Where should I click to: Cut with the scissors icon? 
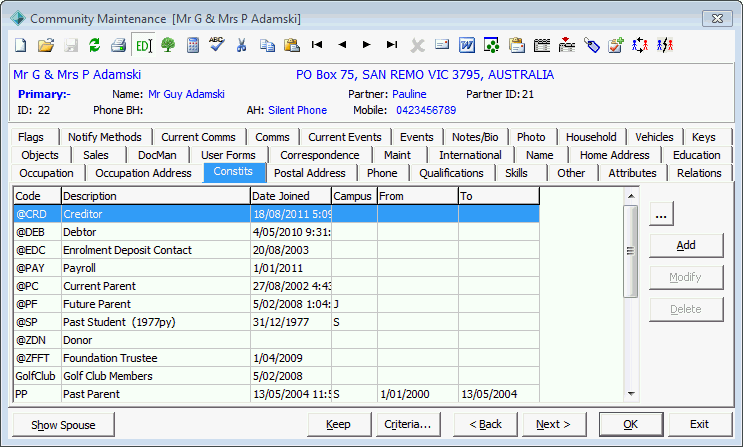tap(242, 45)
